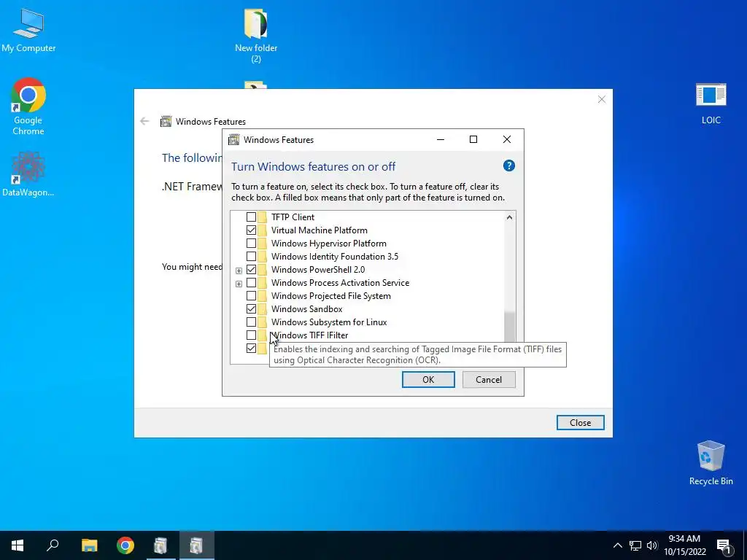Click Close in the rear Windows Features window

[x=580, y=422]
